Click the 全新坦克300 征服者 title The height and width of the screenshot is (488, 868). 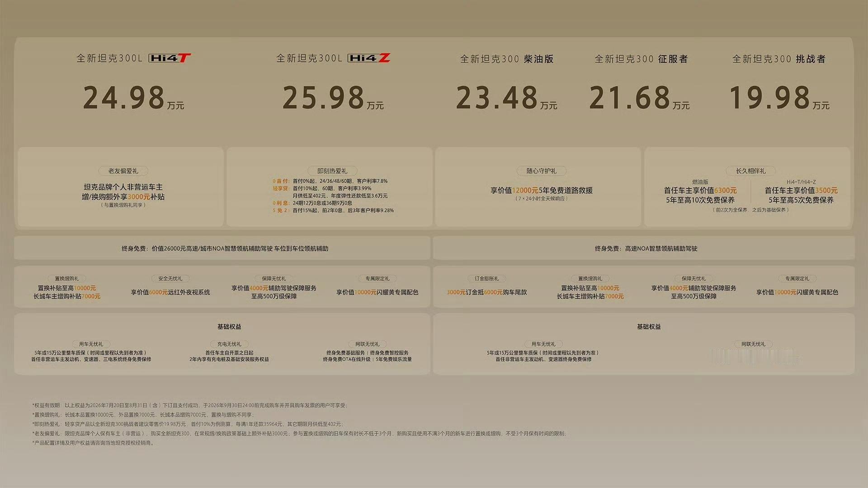pyautogui.click(x=641, y=59)
